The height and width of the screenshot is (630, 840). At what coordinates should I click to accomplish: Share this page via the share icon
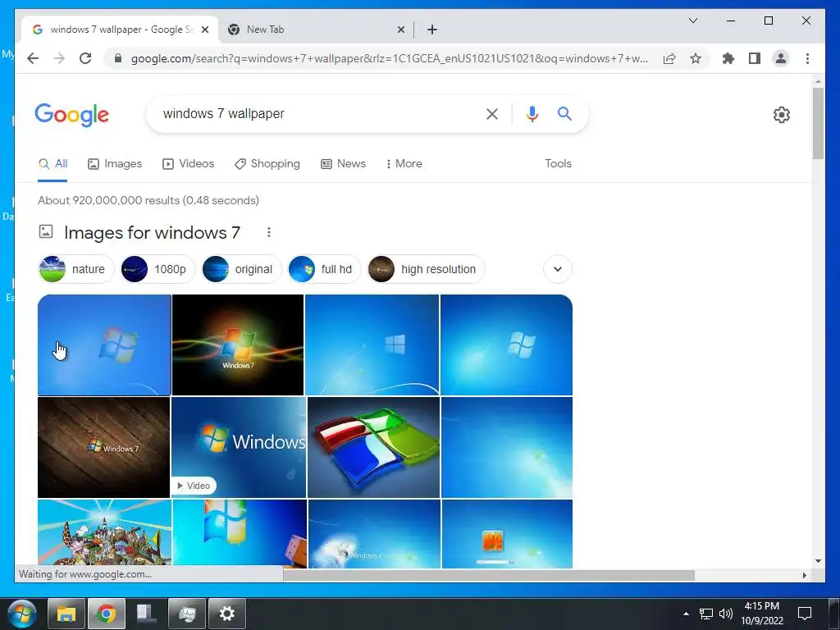tap(669, 58)
